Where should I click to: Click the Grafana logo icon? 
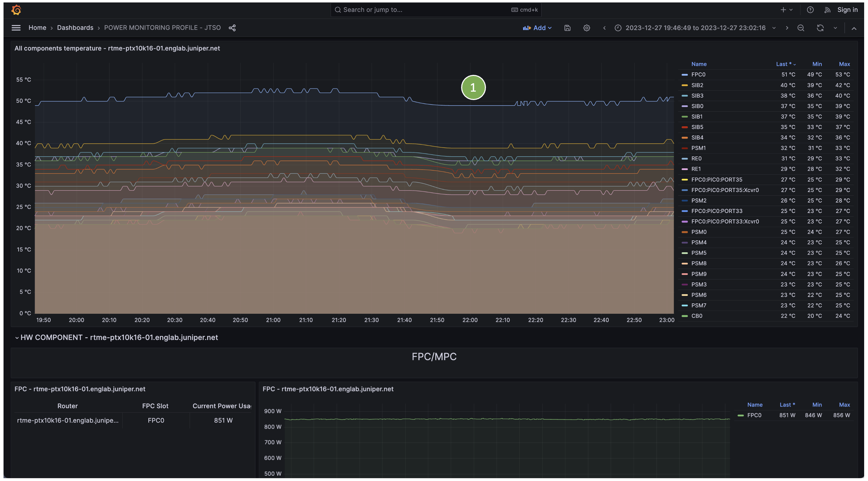click(x=16, y=10)
